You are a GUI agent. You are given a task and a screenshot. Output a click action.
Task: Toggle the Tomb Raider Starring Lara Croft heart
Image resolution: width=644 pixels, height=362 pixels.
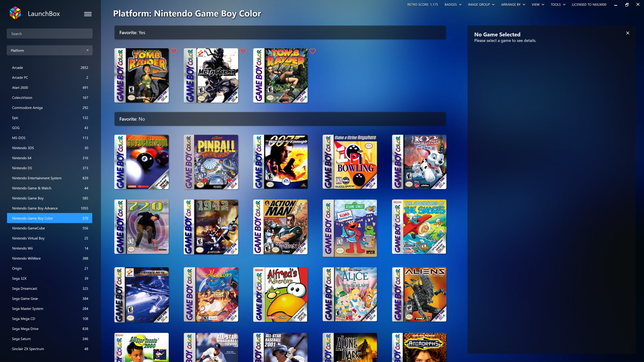(312, 51)
